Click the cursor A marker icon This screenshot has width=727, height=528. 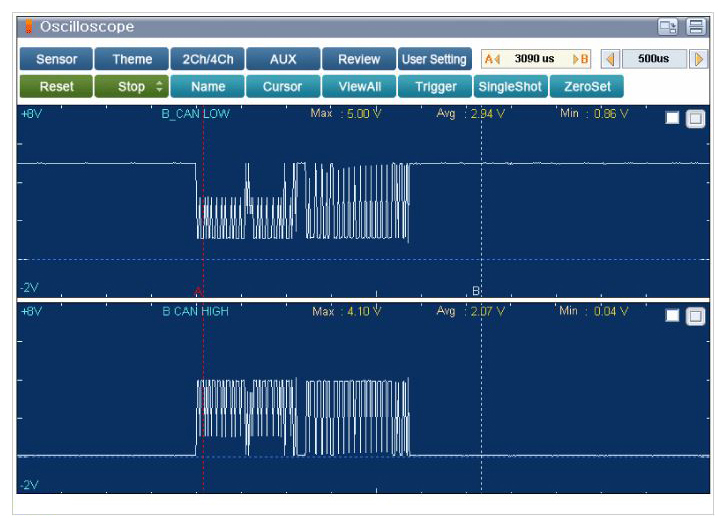pos(492,59)
